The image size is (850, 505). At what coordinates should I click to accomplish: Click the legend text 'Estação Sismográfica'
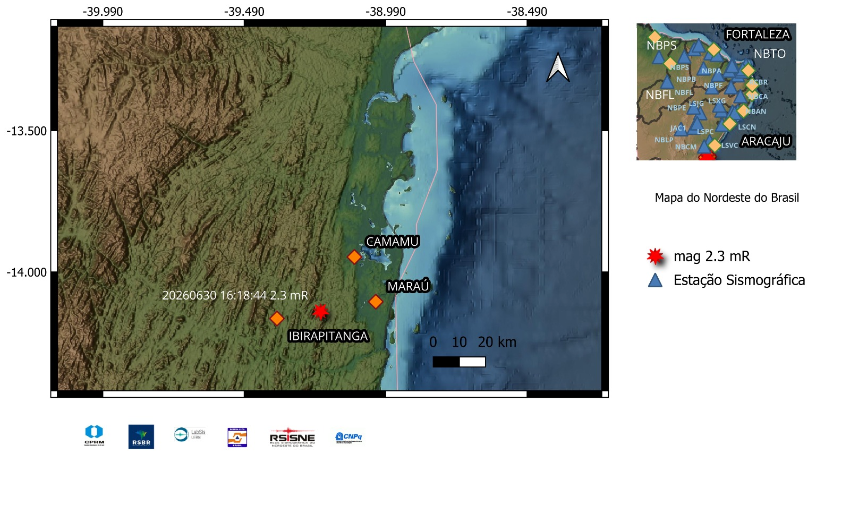pos(739,280)
